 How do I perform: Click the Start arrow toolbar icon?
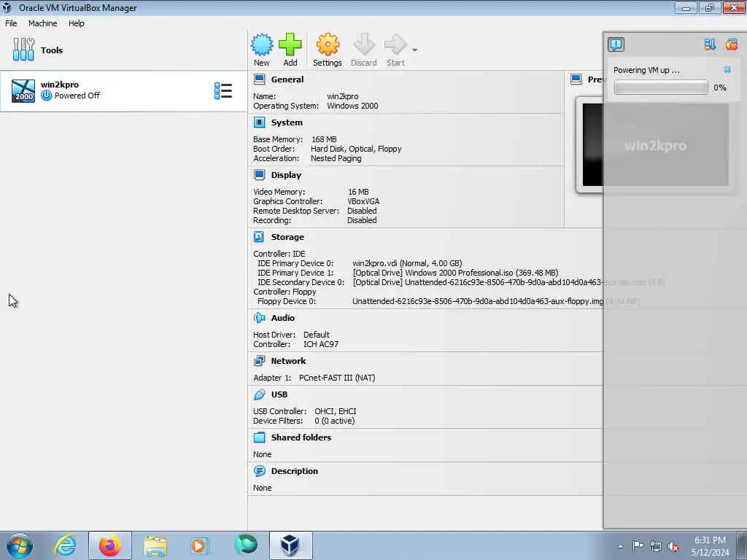395,45
